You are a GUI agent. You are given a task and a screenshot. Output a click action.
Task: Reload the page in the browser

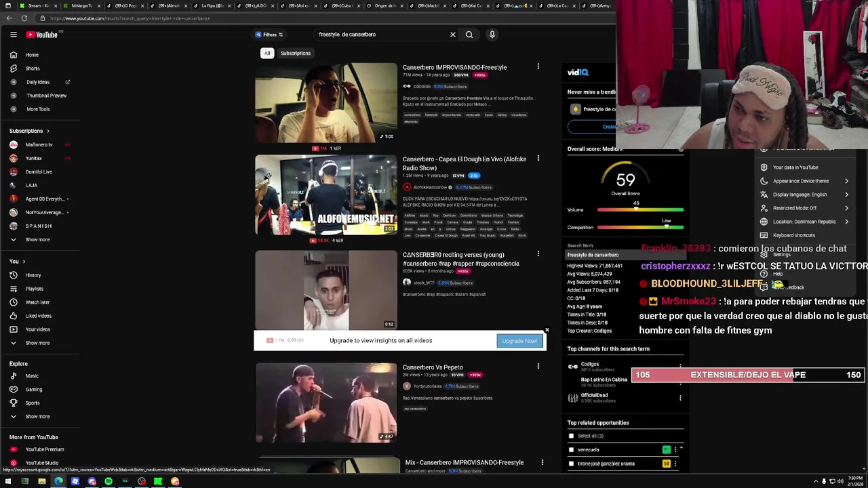point(25,18)
